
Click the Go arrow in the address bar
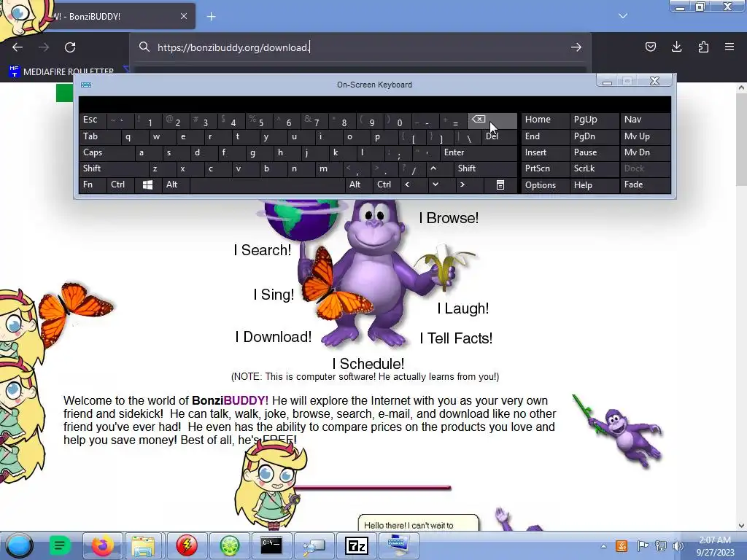pos(576,47)
